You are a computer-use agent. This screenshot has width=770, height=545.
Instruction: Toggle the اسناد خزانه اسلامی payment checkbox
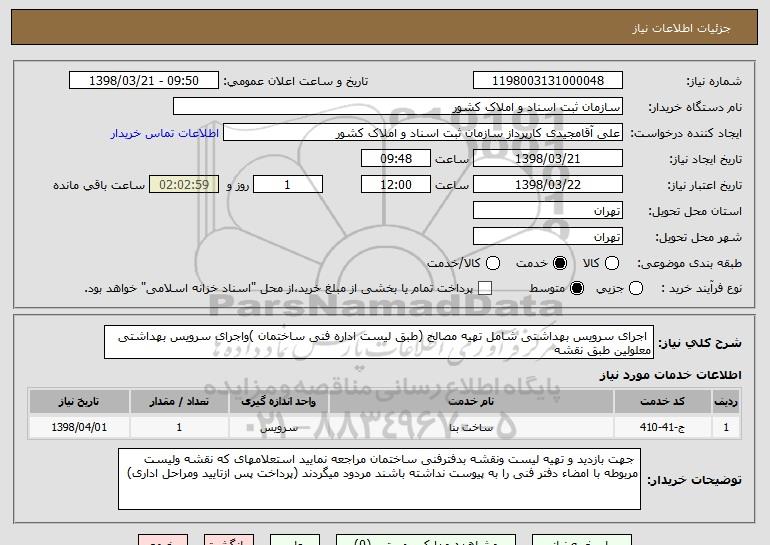(x=485, y=288)
